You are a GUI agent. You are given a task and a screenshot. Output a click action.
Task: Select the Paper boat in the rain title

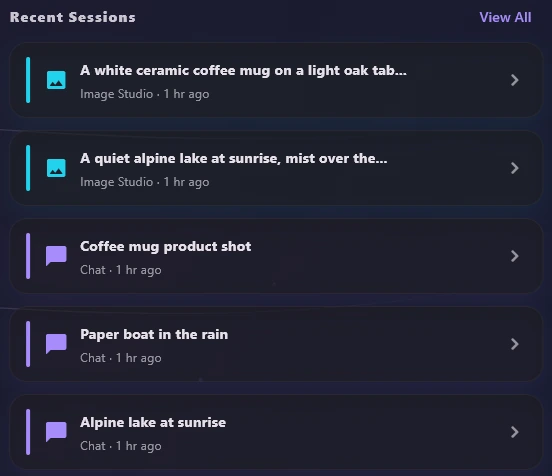pyautogui.click(x=154, y=334)
